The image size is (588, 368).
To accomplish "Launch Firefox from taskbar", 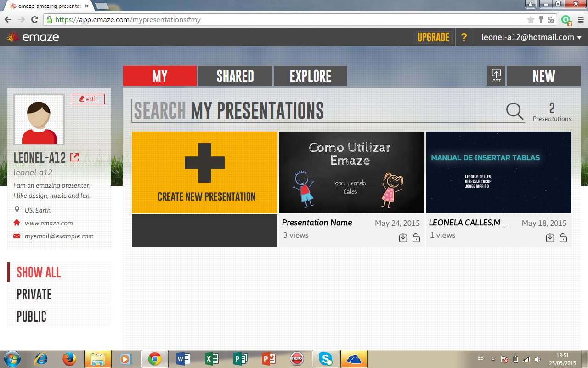I will [69, 359].
